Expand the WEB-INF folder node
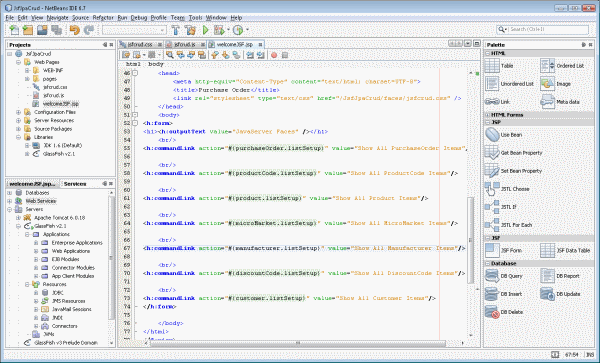This screenshot has width=600, height=363. click(27, 70)
